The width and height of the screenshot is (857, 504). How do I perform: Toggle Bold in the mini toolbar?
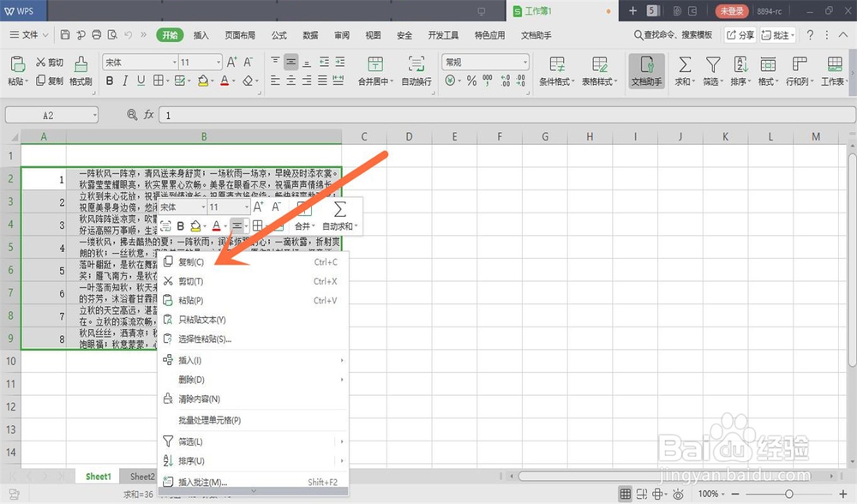(x=180, y=225)
